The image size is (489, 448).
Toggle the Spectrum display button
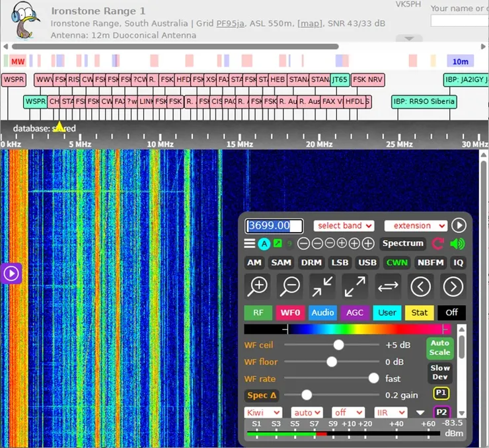point(402,243)
